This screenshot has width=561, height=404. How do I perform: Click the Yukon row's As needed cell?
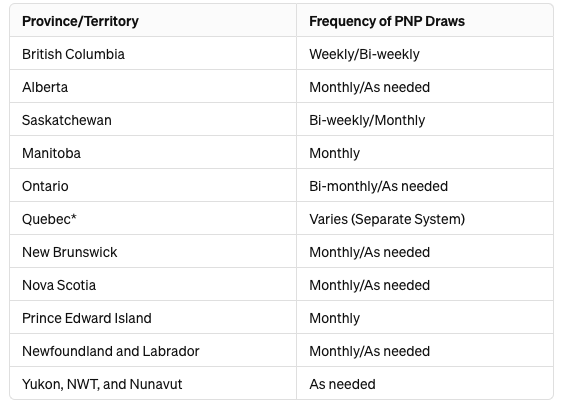pos(342,384)
